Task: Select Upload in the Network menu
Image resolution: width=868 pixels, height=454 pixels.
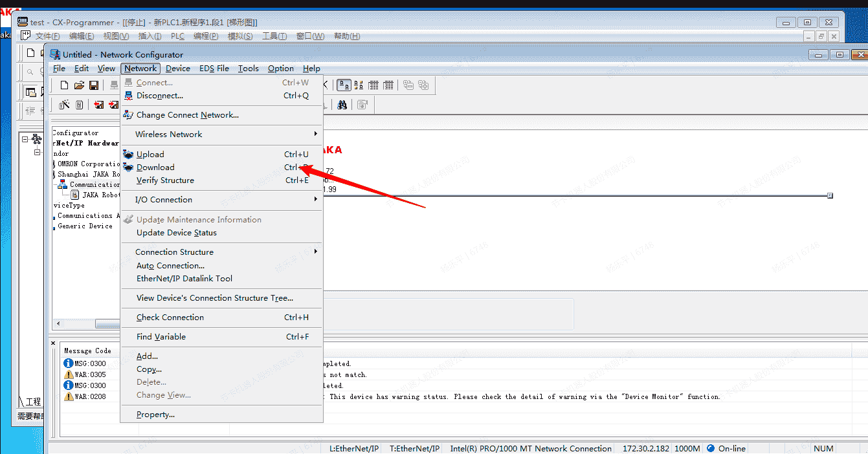Action: [x=150, y=155]
